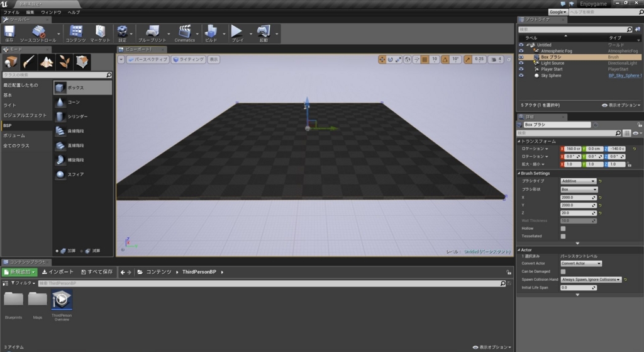Select the Cylinder (シリンダー) BSP brush
The width and height of the screenshot is (644, 352).
click(82, 116)
